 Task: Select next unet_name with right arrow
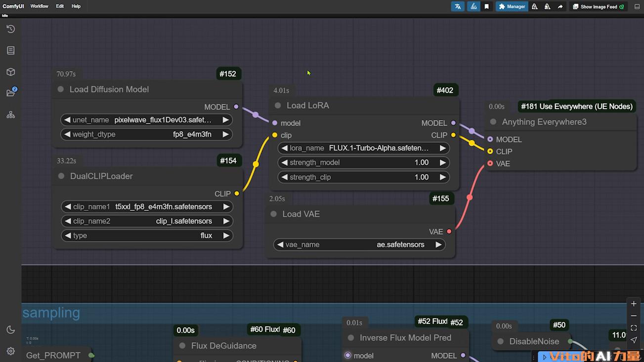pyautogui.click(x=225, y=120)
